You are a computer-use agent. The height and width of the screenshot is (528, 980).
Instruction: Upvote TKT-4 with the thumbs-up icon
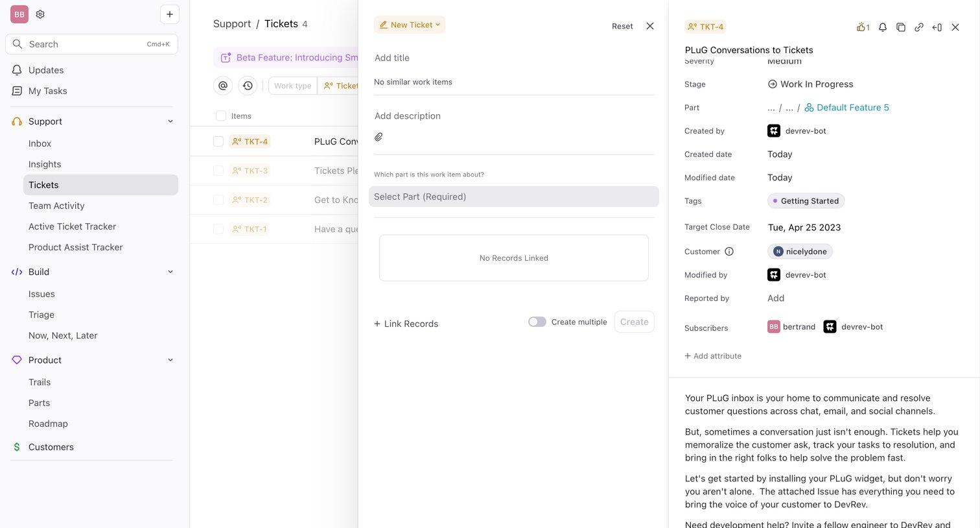[x=863, y=27]
